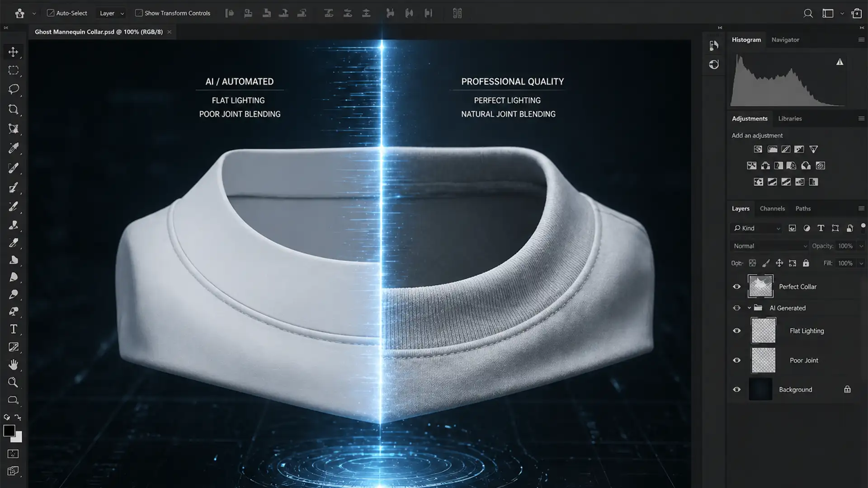Enable Show Transform Controls

pos(139,13)
